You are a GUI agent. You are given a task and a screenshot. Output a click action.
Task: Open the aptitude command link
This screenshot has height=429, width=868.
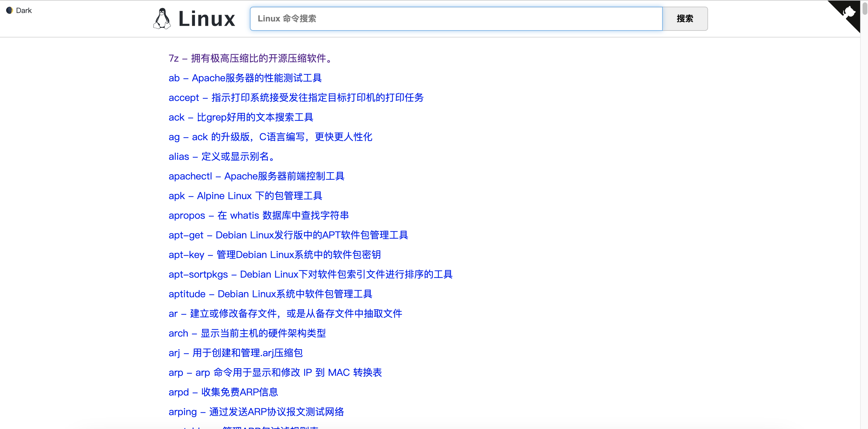270,294
